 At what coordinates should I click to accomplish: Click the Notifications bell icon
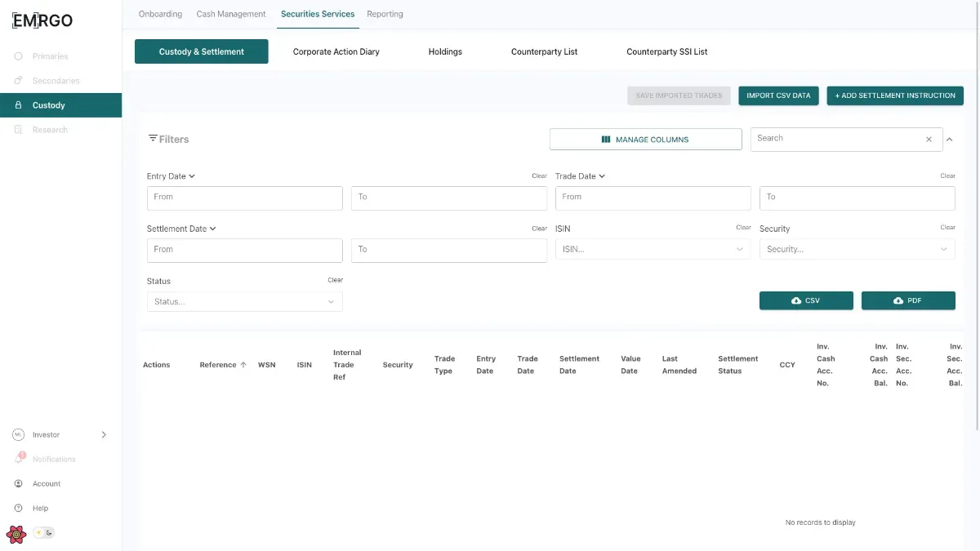pyautogui.click(x=19, y=459)
